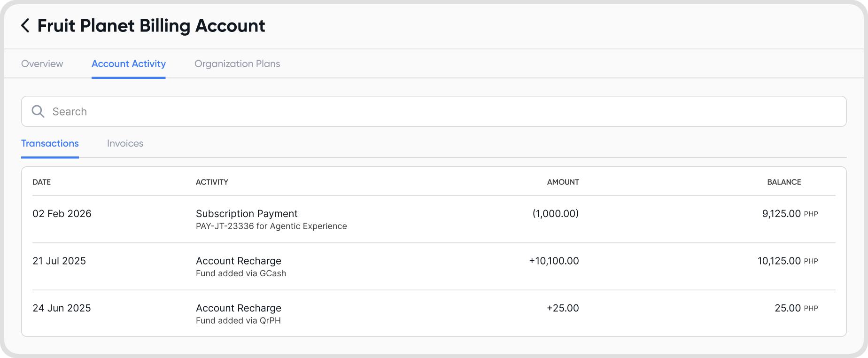Click the AMOUNT column header

(x=563, y=182)
